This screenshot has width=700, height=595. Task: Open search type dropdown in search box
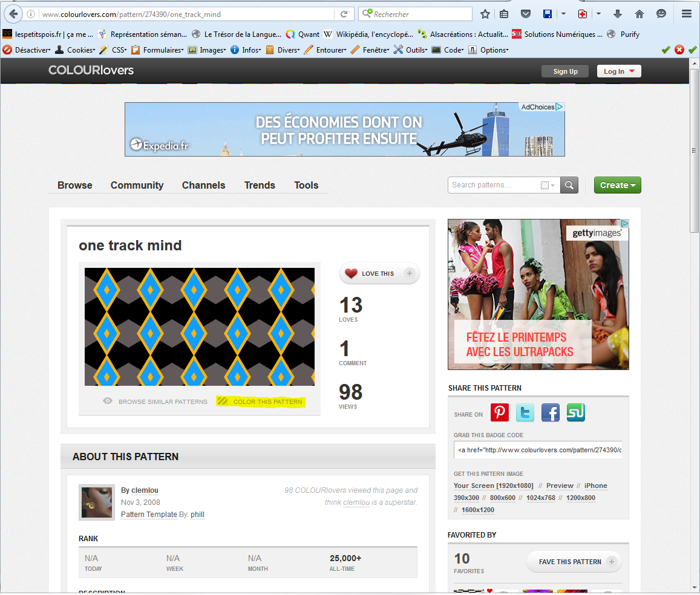point(548,185)
